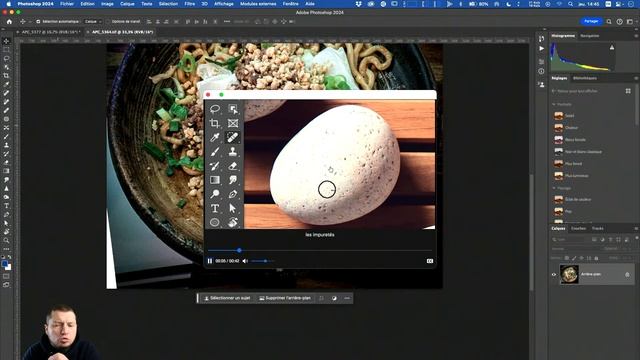The image size is (640, 360).
Task: Click the Path Selection arrow in video tooltip
Action: coord(233,208)
